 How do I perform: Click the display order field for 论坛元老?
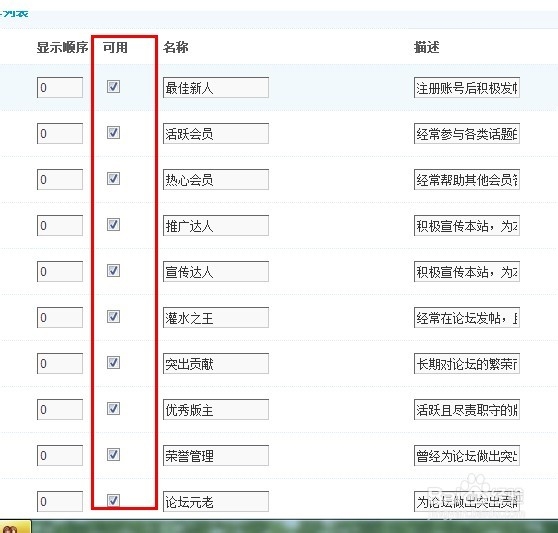60,501
